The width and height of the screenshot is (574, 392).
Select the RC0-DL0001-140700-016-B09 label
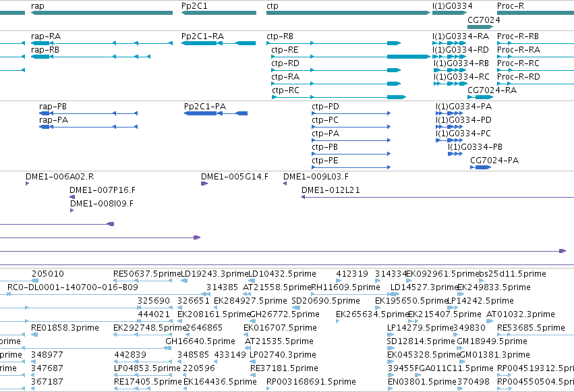pos(73,287)
